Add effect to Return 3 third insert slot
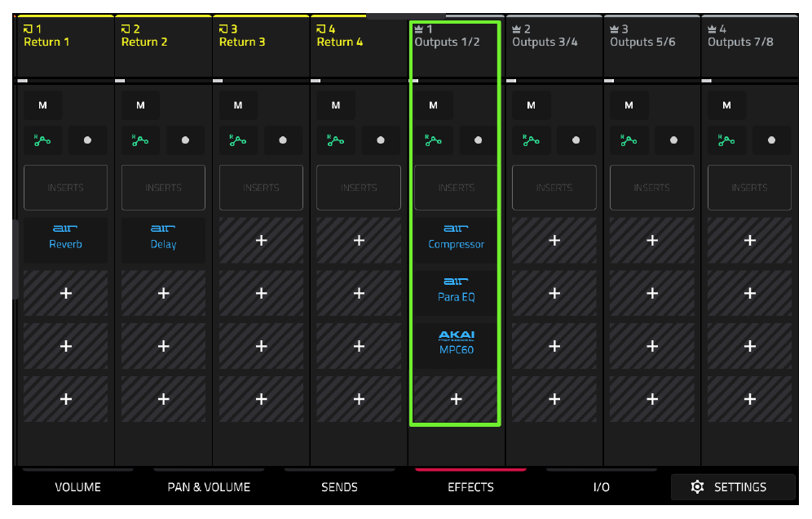Viewport: 812px width, 519px height. pyautogui.click(x=261, y=346)
